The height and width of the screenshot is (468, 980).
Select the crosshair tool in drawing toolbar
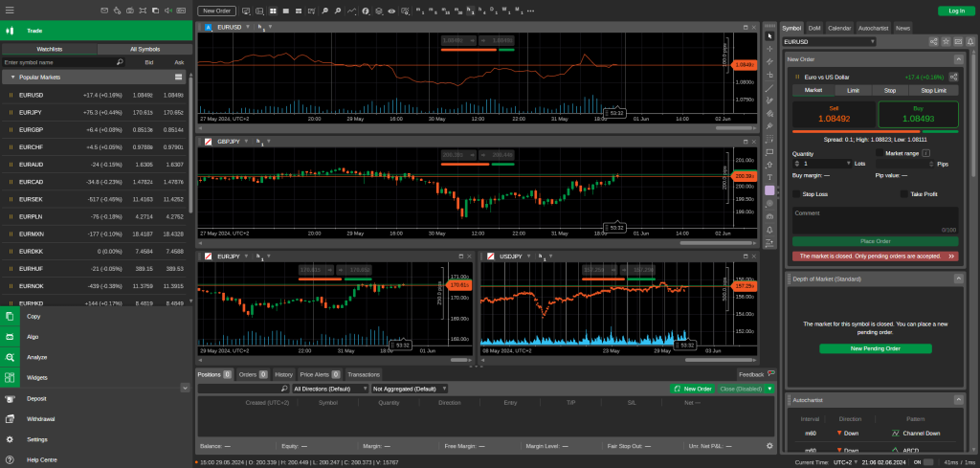(x=769, y=49)
